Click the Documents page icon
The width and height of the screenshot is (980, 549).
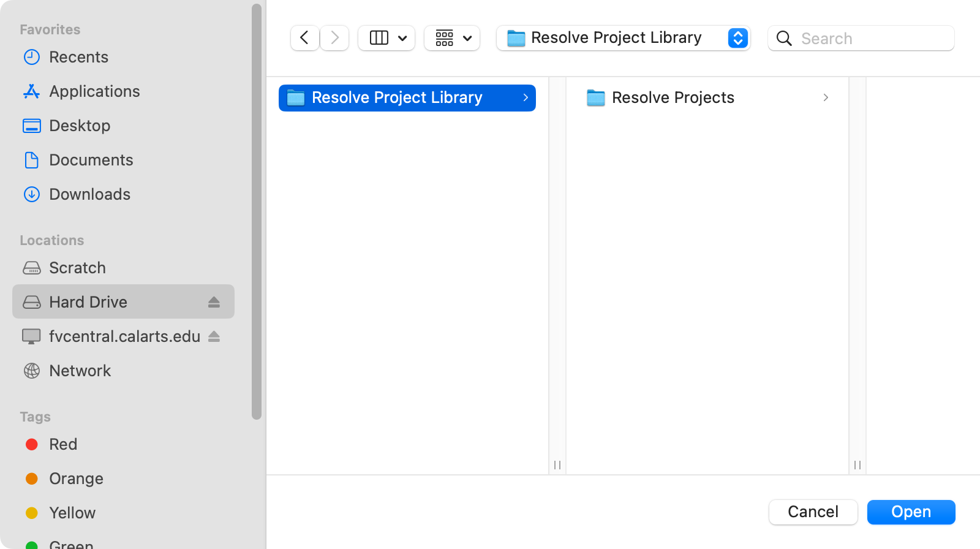click(32, 160)
